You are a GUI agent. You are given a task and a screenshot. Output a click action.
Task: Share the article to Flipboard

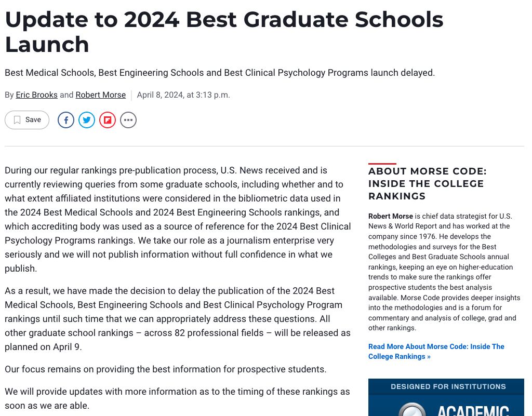pos(108,120)
